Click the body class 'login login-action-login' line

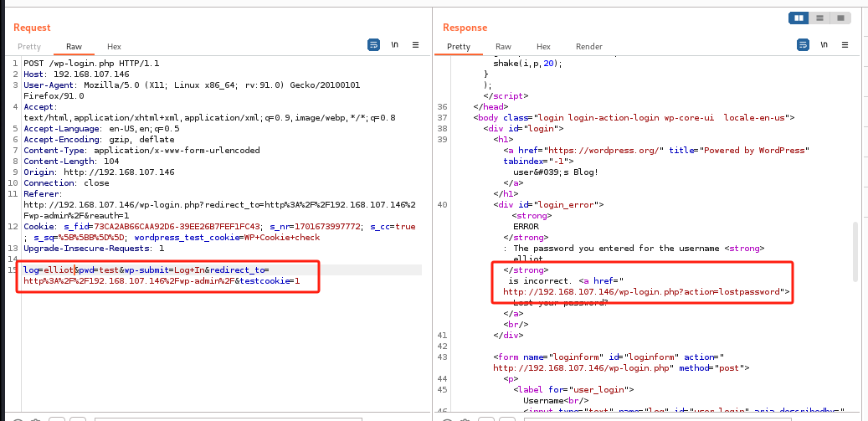634,117
